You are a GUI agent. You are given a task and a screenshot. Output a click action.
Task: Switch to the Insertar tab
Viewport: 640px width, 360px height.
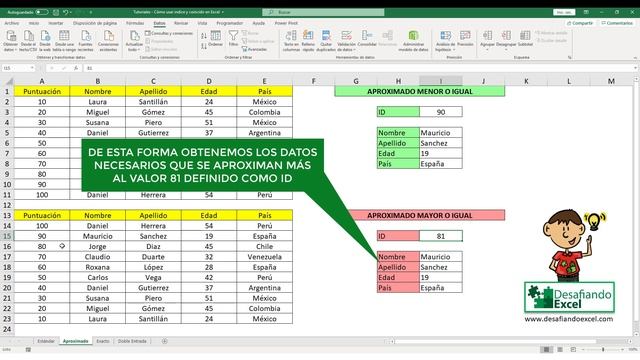56,23
